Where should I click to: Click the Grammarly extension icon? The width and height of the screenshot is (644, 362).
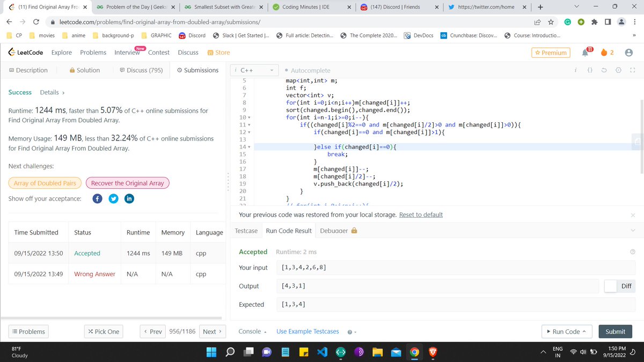[x=567, y=22]
